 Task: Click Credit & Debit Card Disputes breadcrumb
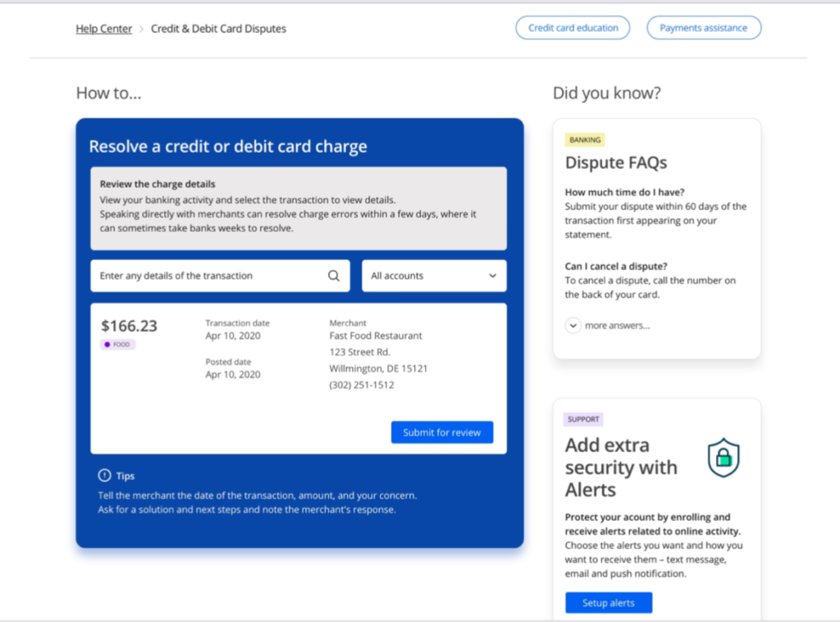pos(218,29)
